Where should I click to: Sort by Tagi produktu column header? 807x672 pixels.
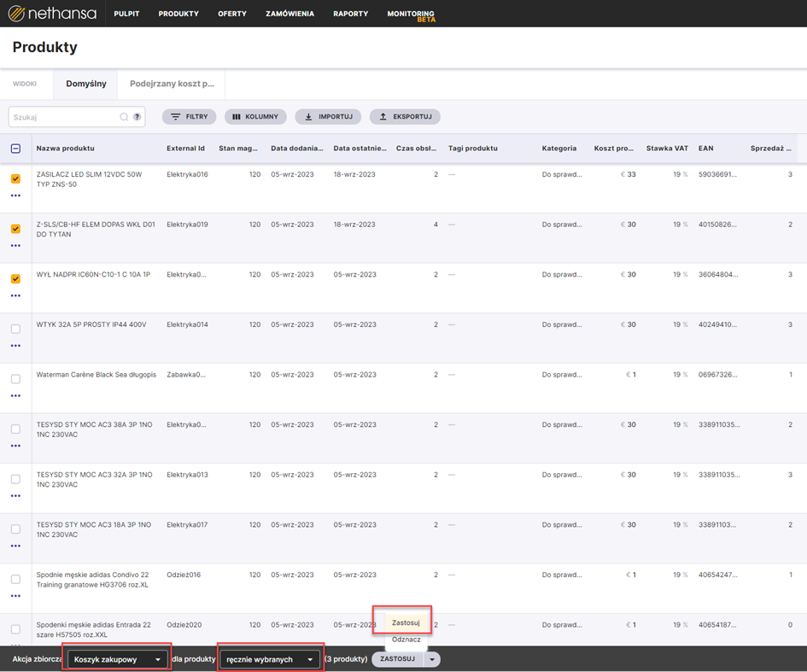pos(473,149)
